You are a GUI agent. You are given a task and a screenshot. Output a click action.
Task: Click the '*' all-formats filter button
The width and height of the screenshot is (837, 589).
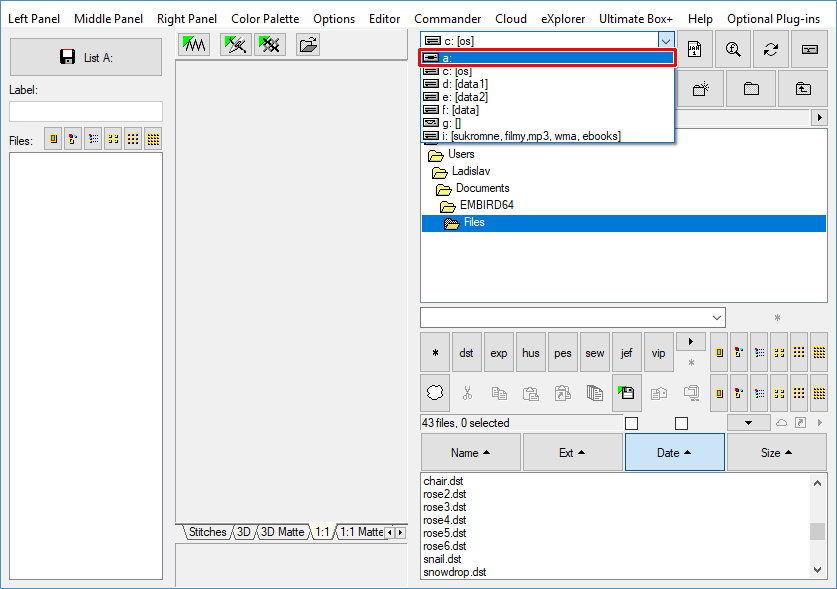coord(435,352)
